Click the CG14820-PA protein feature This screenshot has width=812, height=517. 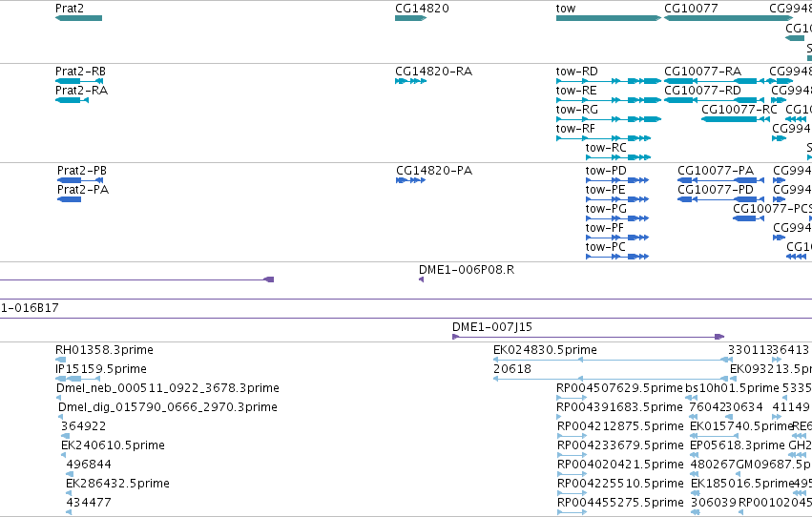[x=410, y=180]
